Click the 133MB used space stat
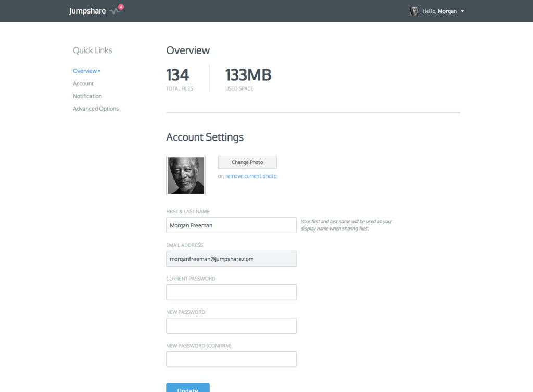 click(248, 75)
